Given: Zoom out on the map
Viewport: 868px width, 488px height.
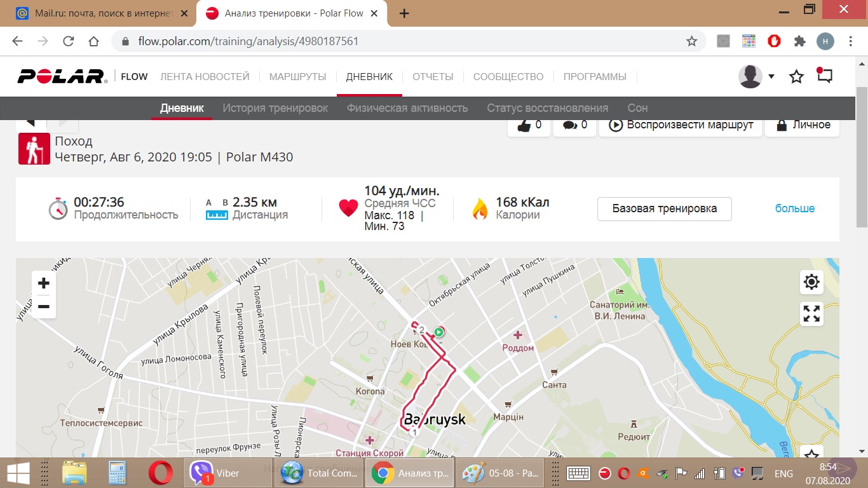Looking at the screenshot, I should pos(44,307).
